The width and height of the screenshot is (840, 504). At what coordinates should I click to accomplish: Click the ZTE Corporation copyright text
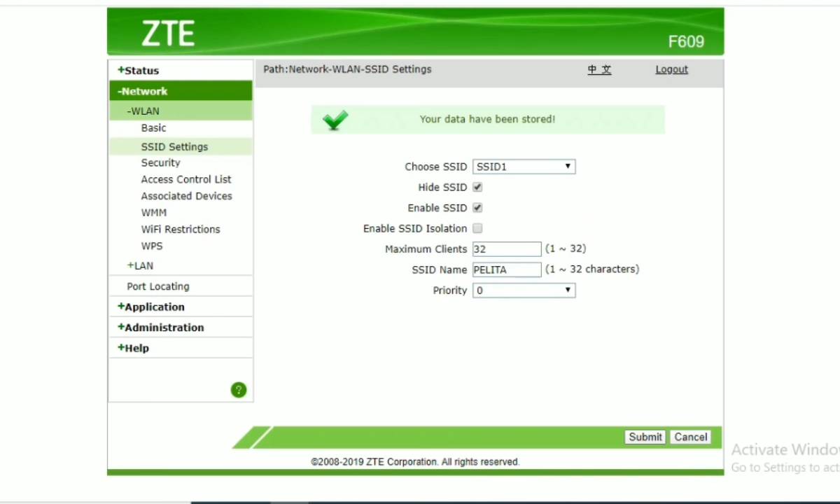(x=415, y=462)
